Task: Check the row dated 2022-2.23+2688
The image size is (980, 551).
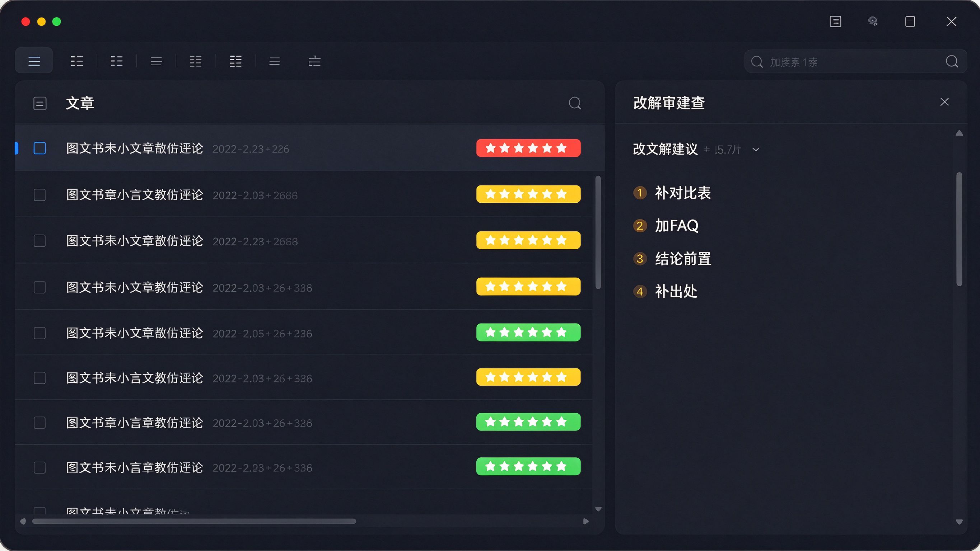Action: point(39,241)
